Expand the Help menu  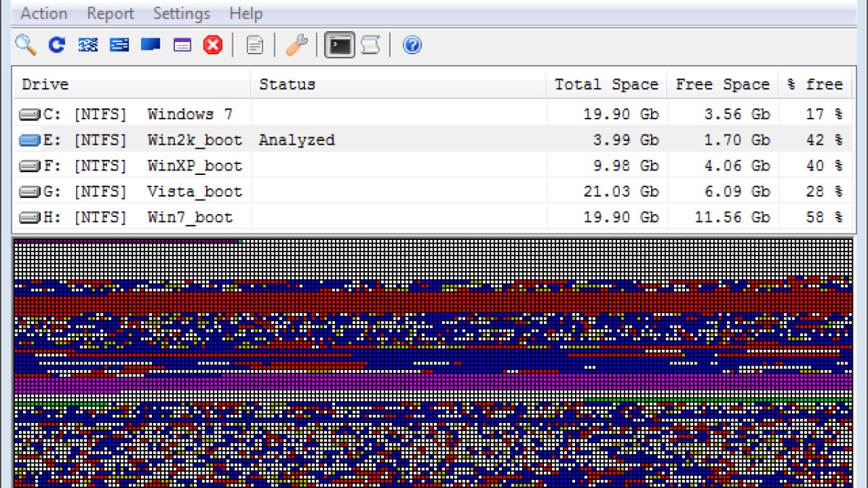[x=246, y=14]
